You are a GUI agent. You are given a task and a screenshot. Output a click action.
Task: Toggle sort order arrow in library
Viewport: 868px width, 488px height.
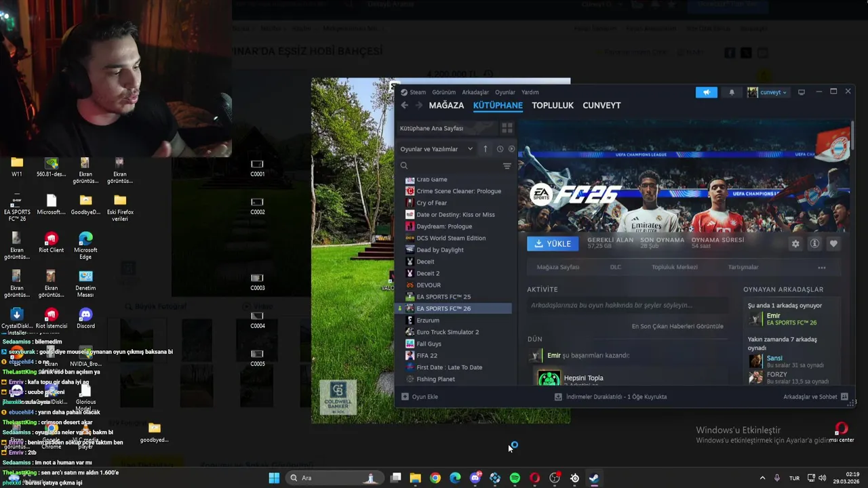485,149
